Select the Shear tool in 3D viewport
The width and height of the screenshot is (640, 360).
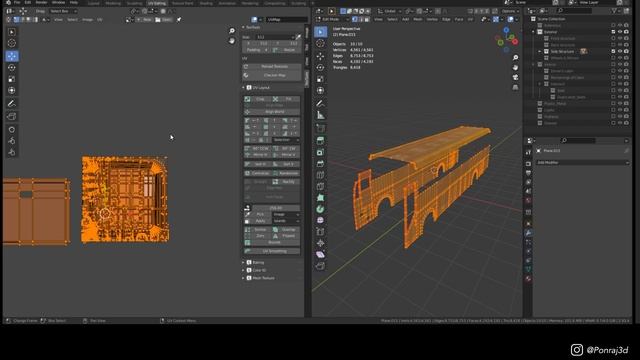(320, 255)
